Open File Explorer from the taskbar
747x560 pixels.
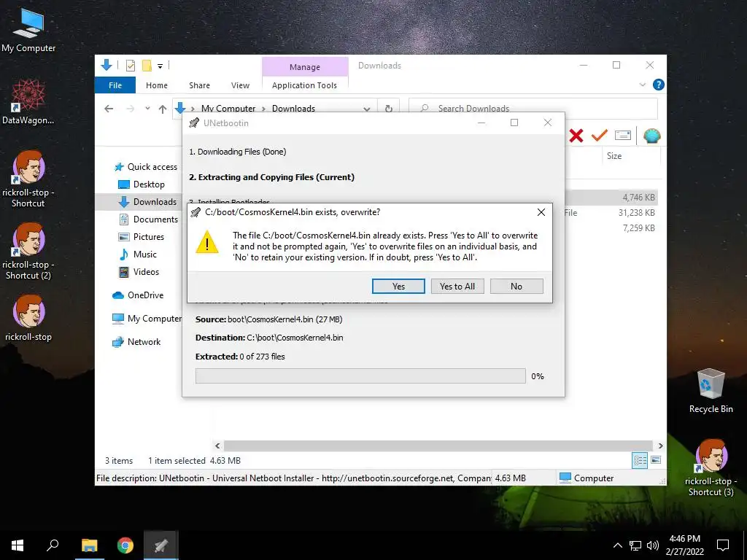[89, 545]
